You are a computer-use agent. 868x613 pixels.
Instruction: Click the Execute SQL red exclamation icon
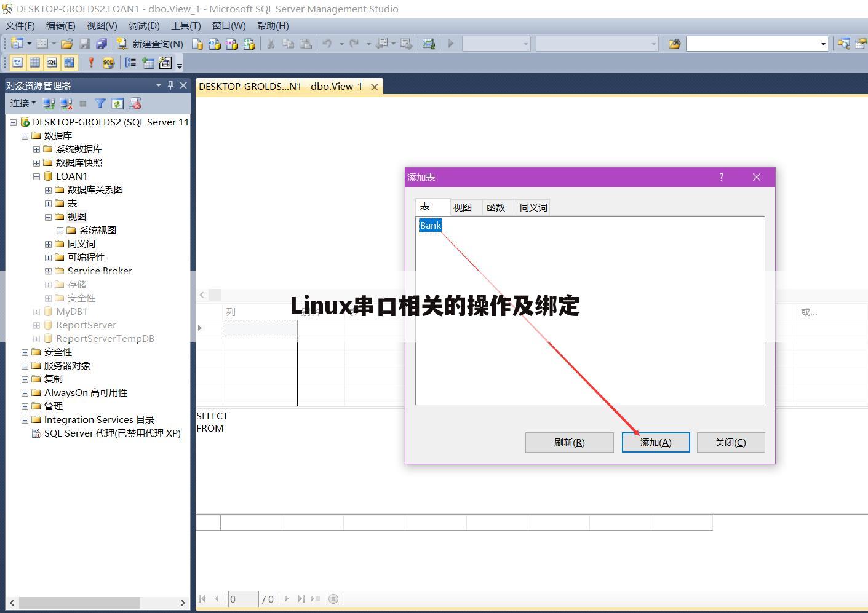click(x=91, y=62)
